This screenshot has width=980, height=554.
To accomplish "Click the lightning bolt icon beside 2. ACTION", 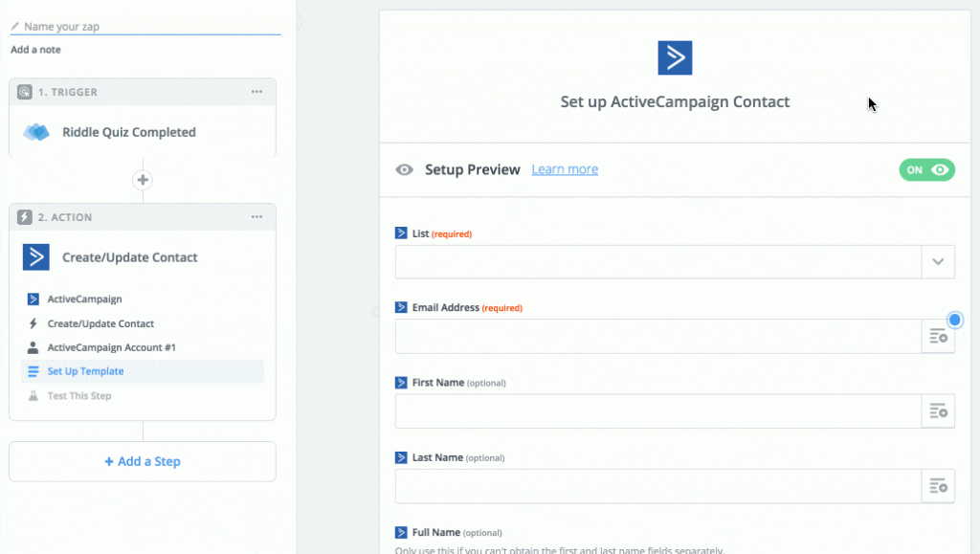I will [24, 217].
